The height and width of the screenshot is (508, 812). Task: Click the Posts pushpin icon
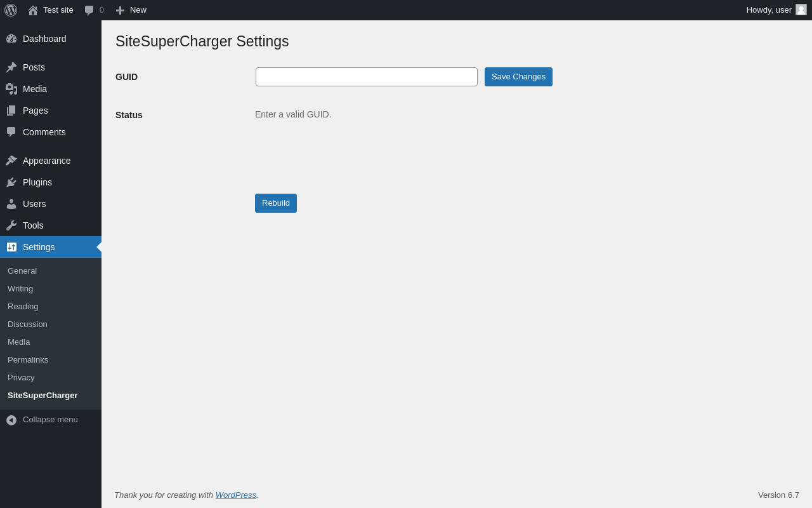(x=11, y=67)
